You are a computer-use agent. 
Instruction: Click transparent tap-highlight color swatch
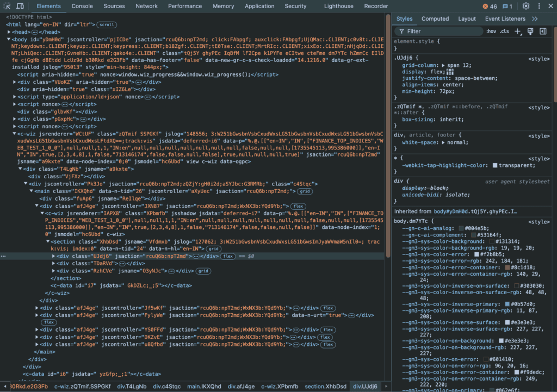coord(495,165)
